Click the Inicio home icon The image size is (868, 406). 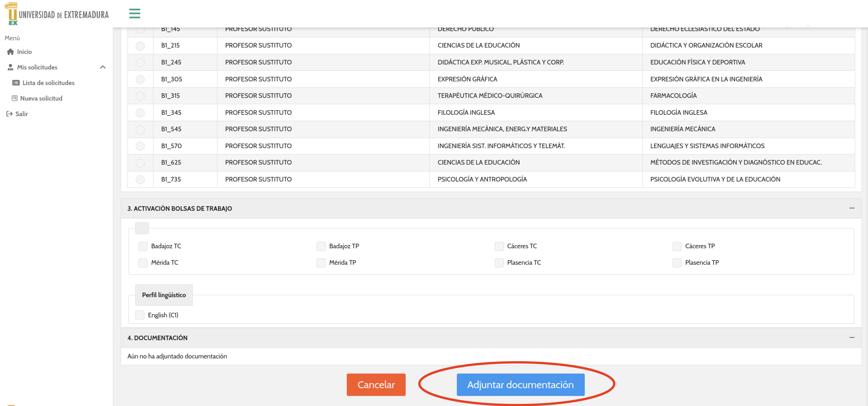pyautogui.click(x=11, y=52)
